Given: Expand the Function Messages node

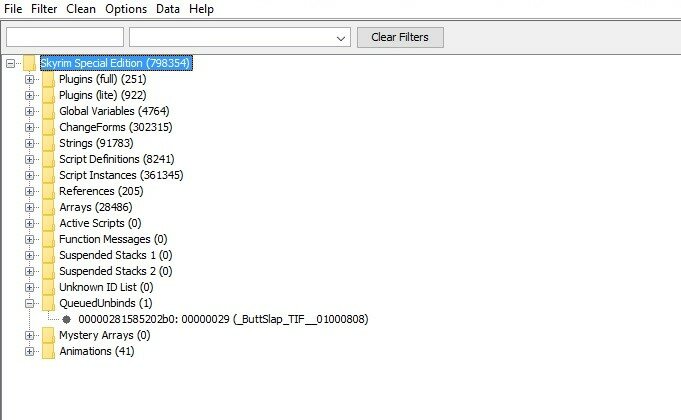Looking at the screenshot, I should click(29, 240).
